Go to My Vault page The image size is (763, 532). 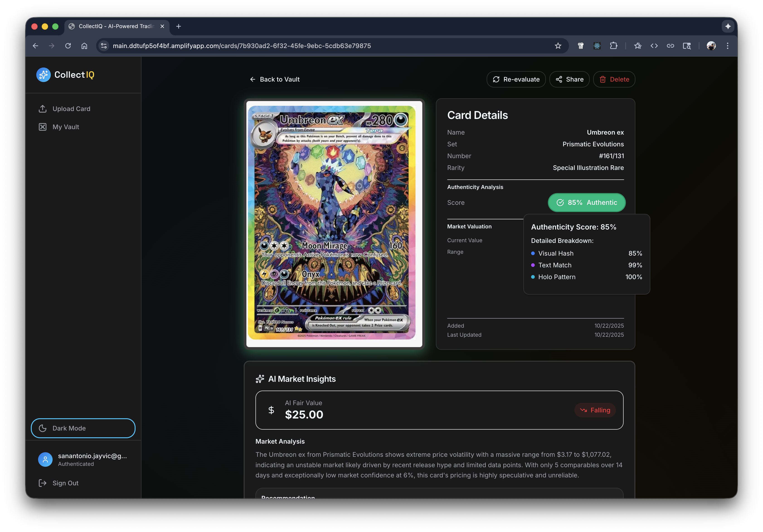coord(66,127)
